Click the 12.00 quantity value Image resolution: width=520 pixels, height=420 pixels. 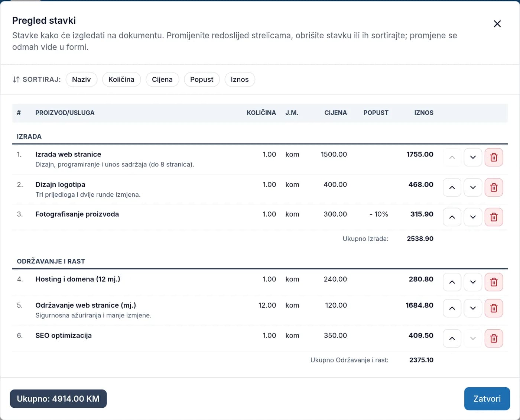coord(267,305)
